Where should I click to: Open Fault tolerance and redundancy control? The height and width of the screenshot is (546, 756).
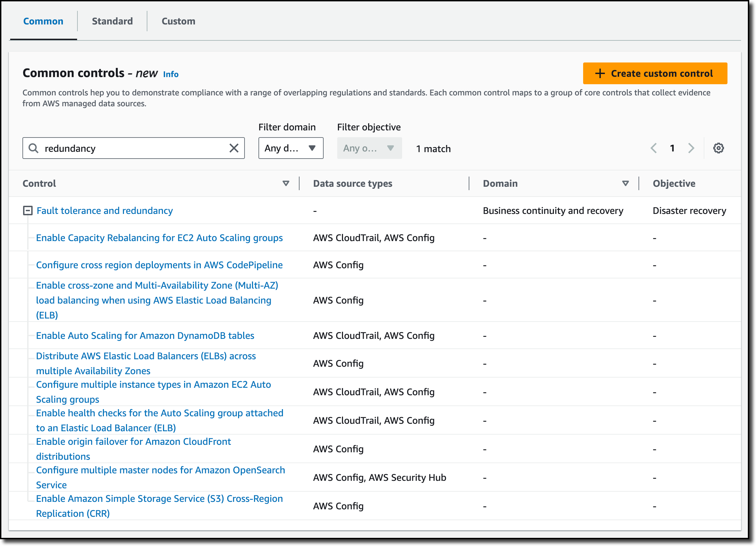tap(105, 211)
